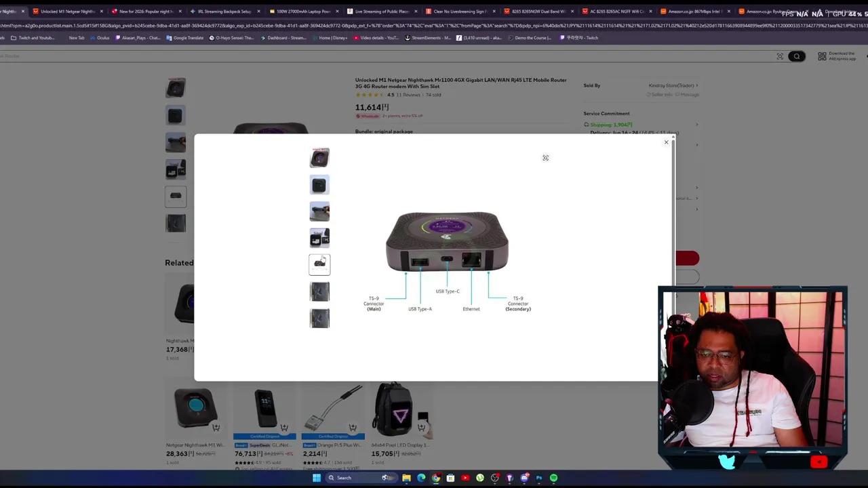Screen dimensions: 868x488
Task: Switch to Clear No Livestreaming Sign tab
Action: pos(460,12)
